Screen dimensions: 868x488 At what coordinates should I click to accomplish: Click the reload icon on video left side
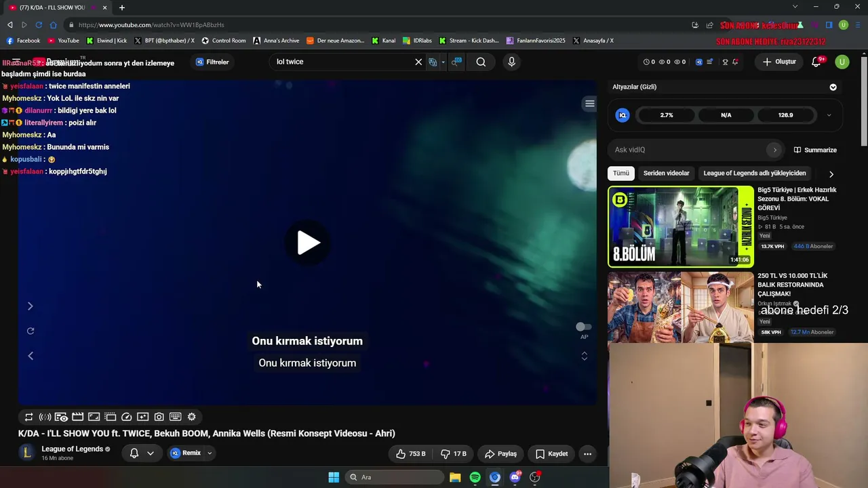point(31,331)
